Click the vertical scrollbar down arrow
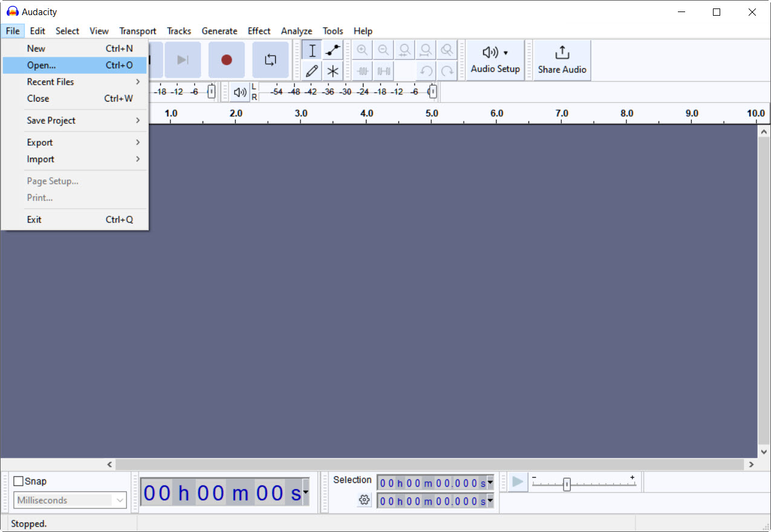The width and height of the screenshot is (771, 532). pyautogui.click(x=764, y=452)
